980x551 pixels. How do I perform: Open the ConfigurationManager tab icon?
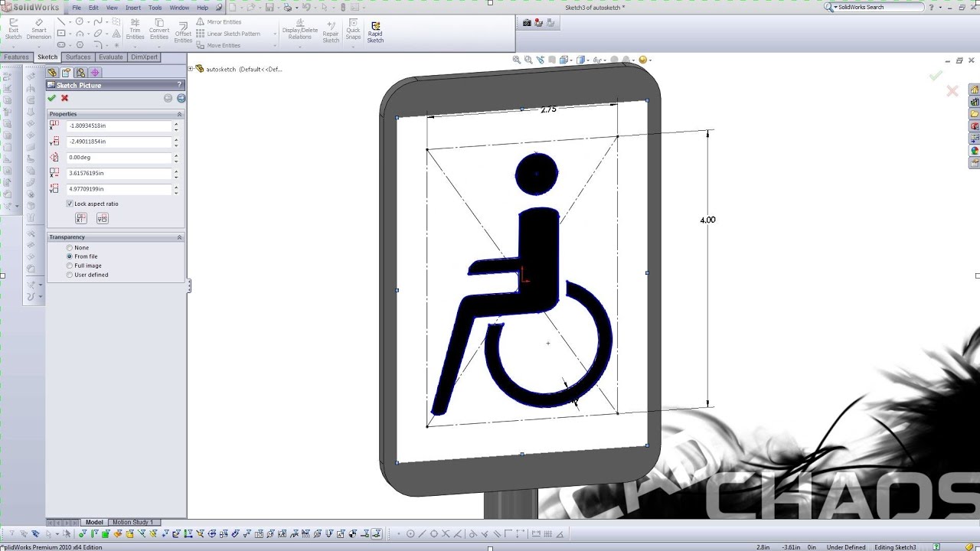click(80, 73)
